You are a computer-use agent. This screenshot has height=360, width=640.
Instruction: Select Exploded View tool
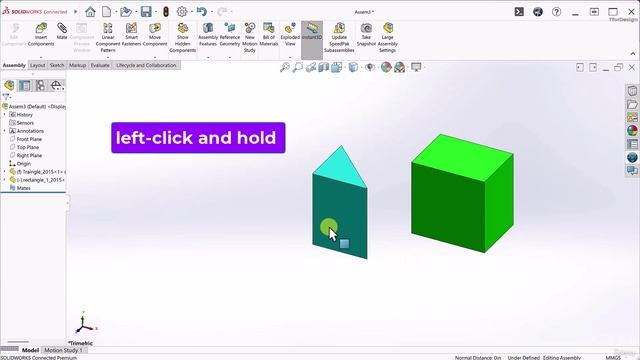(x=290, y=34)
